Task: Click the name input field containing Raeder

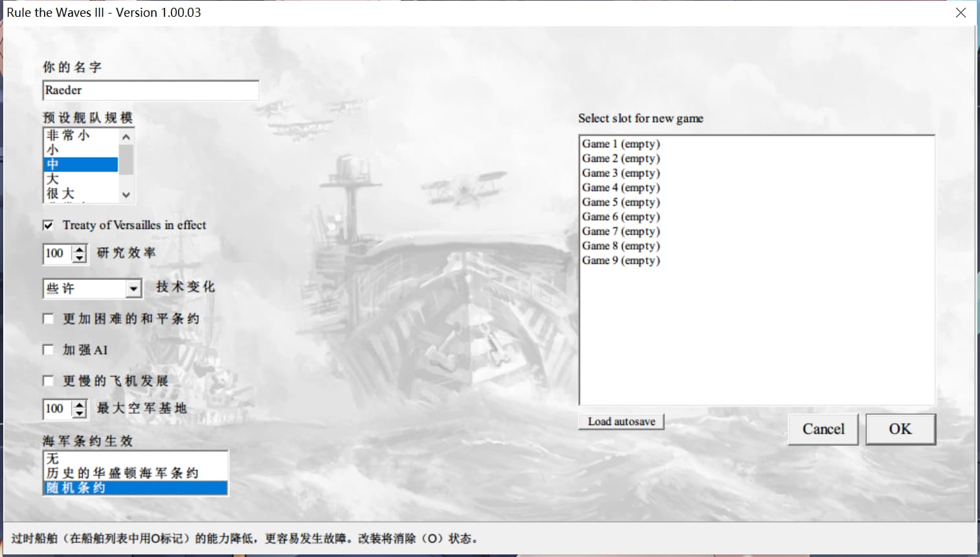Action: click(x=150, y=90)
